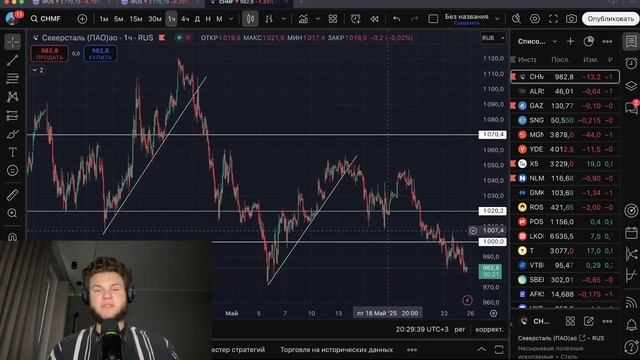Open chats icon with notification badge
The width and height of the screenshot is (640, 360).
click(x=631, y=107)
